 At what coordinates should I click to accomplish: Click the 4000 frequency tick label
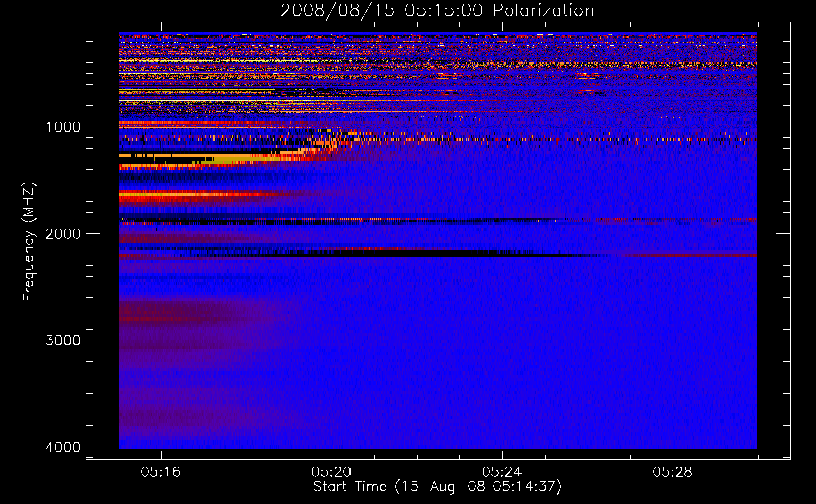(x=63, y=447)
